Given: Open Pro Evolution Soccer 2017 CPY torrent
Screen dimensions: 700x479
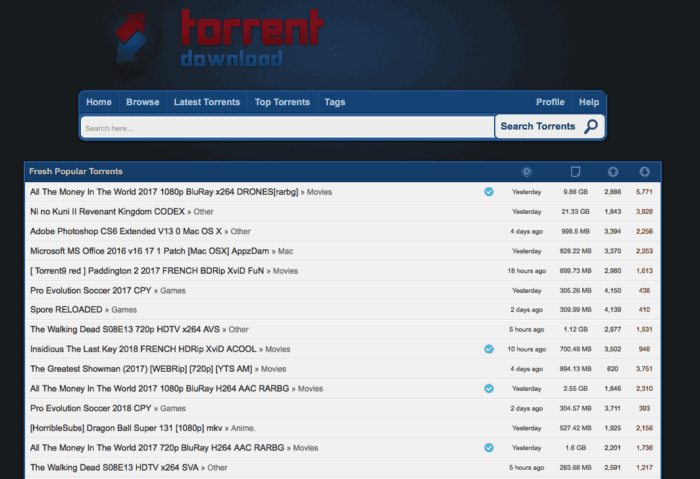Looking at the screenshot, I should click(x=91, y=291).
